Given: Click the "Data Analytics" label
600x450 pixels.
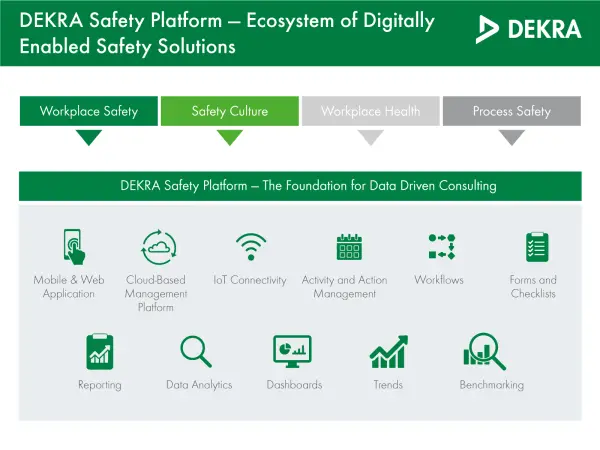Looking at the screenshot, I should (x=199, y=385).
